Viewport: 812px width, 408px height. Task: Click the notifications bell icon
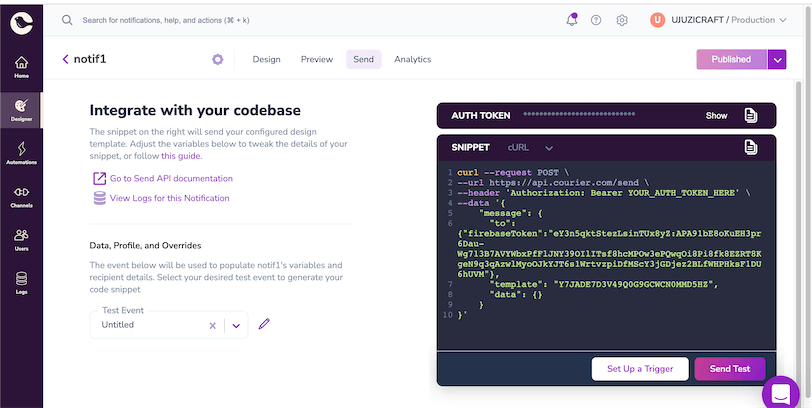tap(572, 19)
